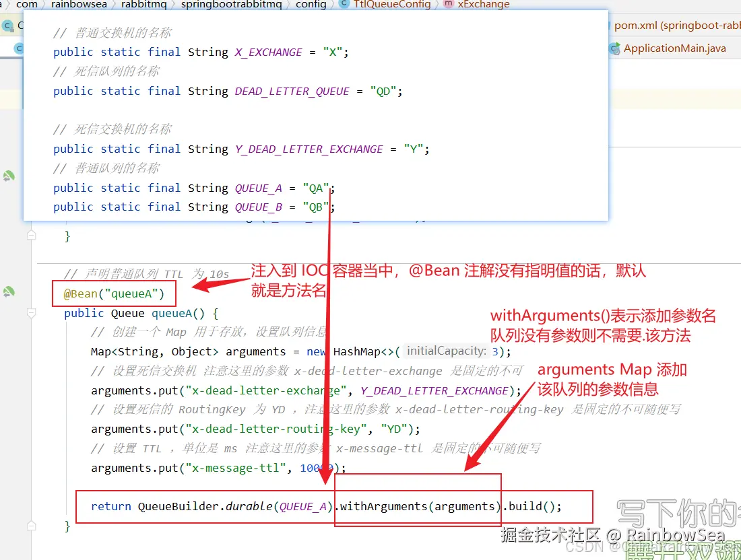Click the withArguments method call

coord(384,506)
